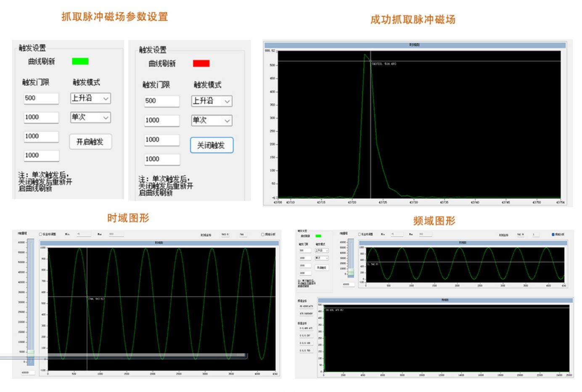Image resolution: width=582 pixels, height=392 pixels.
Task: Open 上升沿 trigger mode dropdown beside green indicator
Action: (90, 98)
